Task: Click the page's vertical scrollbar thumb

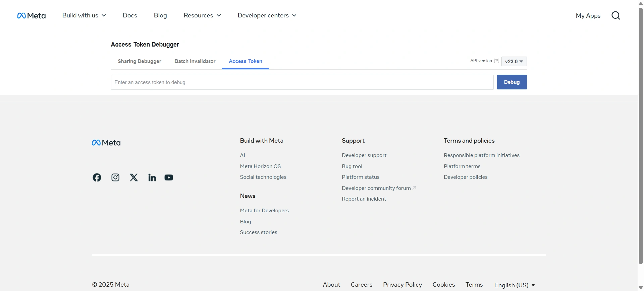Action: click(x=641, y=136)
